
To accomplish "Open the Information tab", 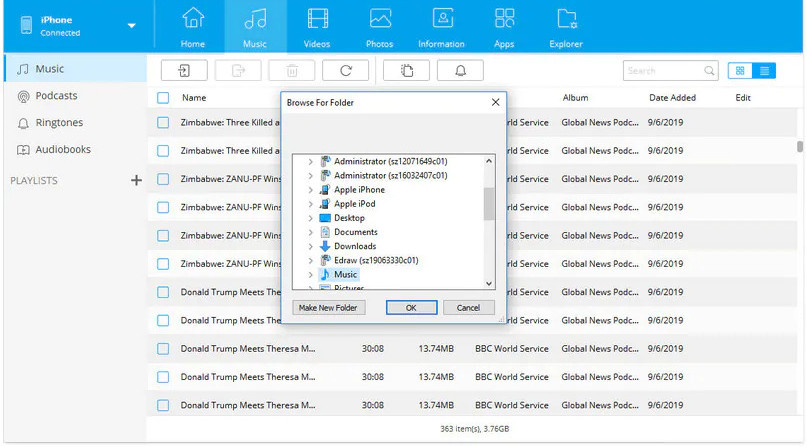I will click(442, 27).
